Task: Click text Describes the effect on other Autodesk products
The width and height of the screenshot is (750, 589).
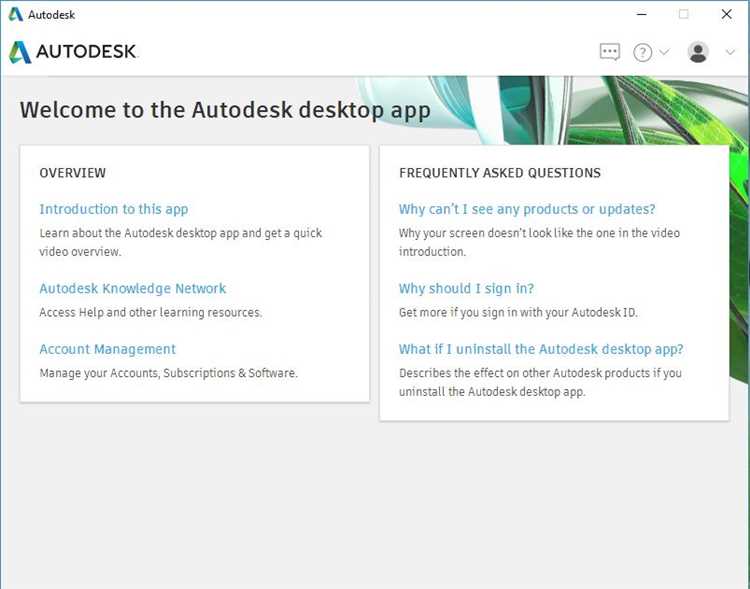Action: pyautogui.click(x=540, y=382)
